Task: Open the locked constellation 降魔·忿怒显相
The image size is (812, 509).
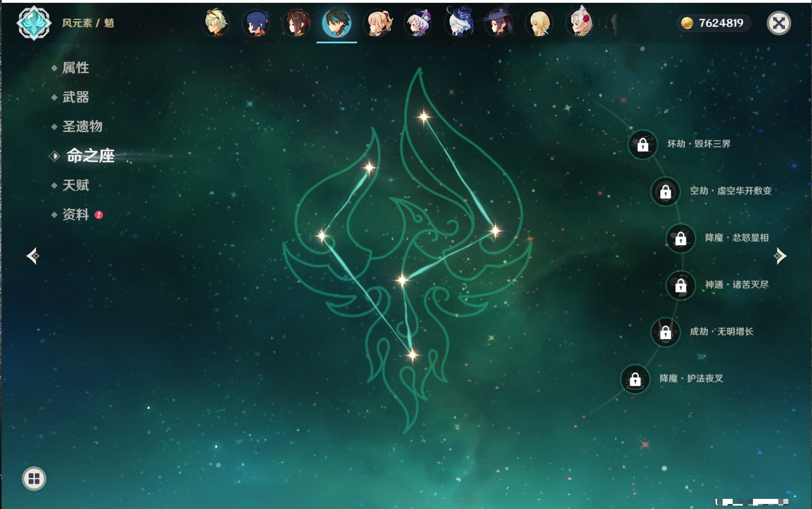Action: click(x=681, y=238)
